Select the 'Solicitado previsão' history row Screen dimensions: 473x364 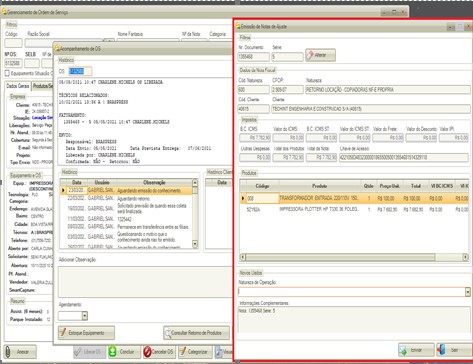click(x=126, y=209)
